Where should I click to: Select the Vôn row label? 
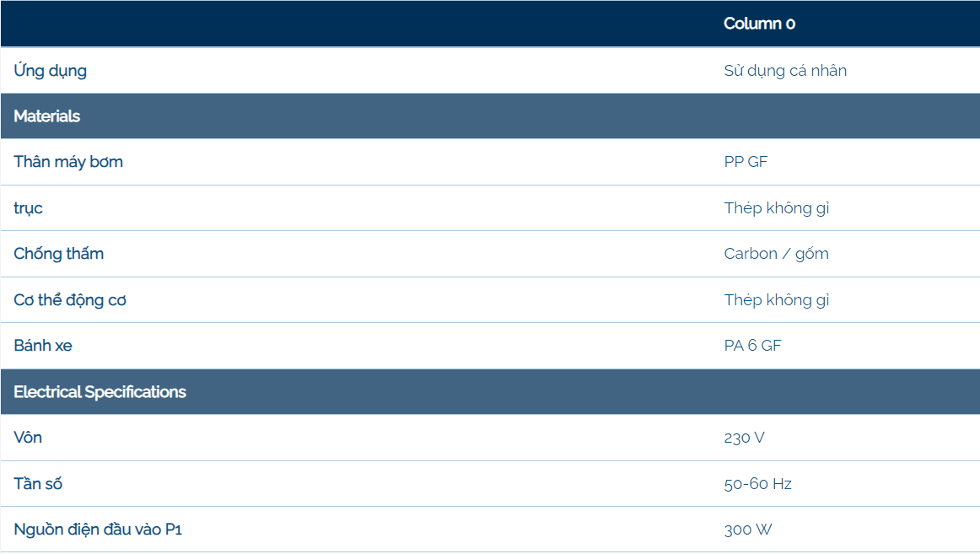tap(28, 437)
